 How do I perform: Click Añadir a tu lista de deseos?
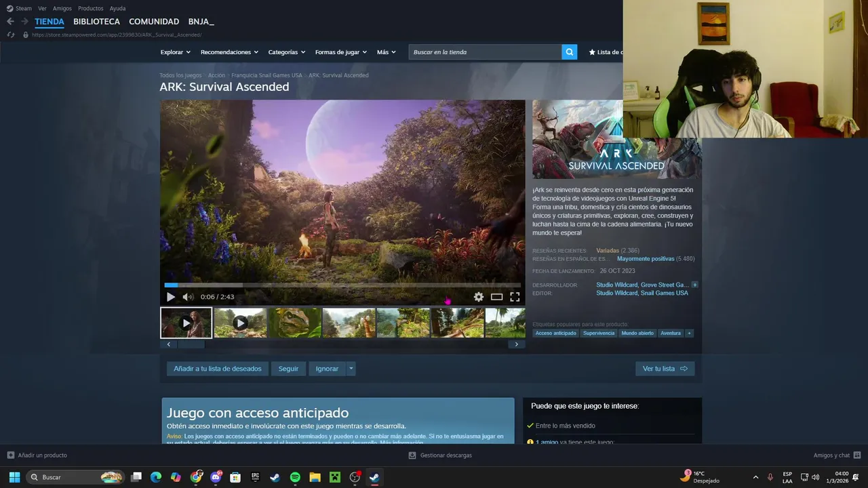218,369
